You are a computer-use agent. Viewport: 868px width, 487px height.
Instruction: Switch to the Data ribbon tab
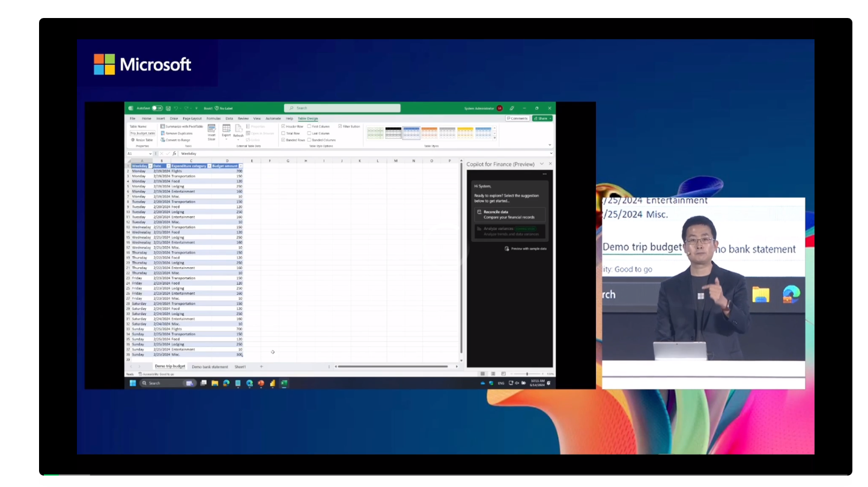(x=229, y=118)
